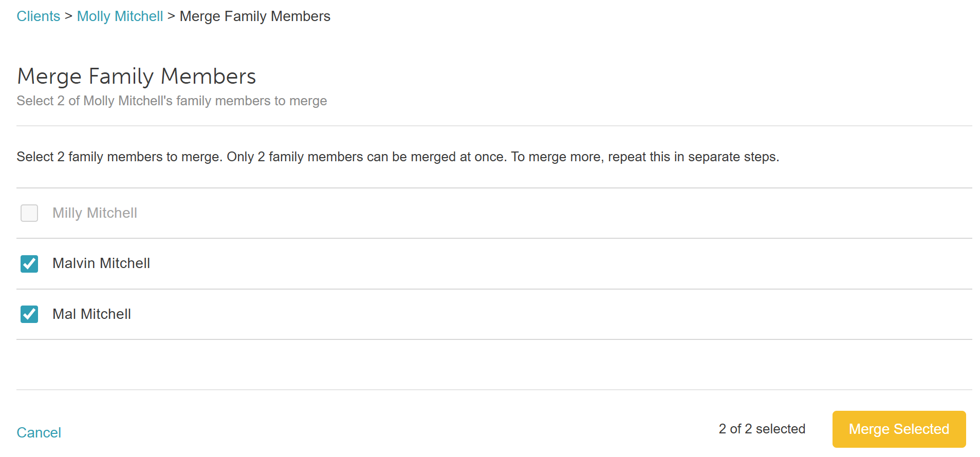Image resolution: width=980 pixels, height=457 pixels.
Task: Click the instruction sentence about merging two members
Action: 398,157
